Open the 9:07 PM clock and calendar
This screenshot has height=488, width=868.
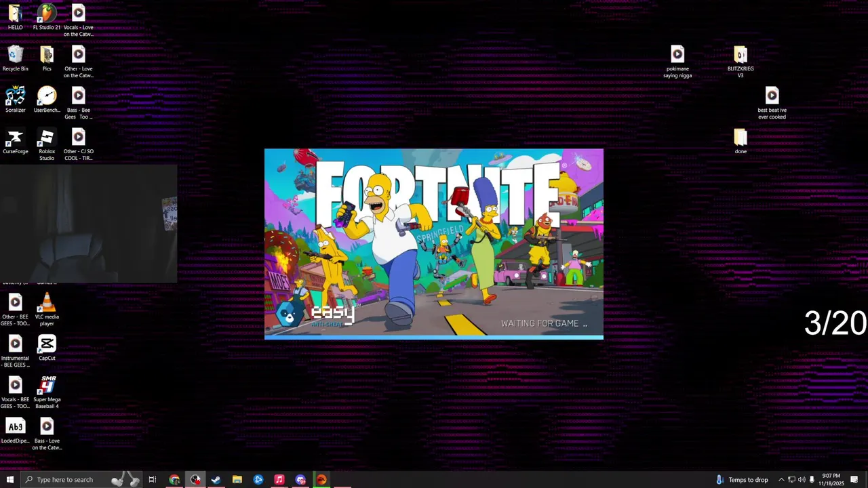831,480
